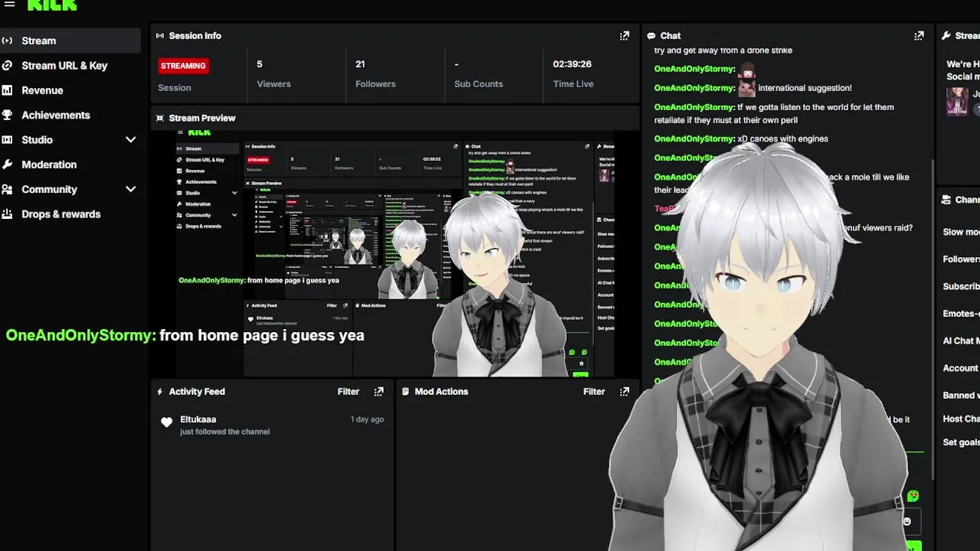This screenshot has height=551, width=980.
Task: Click the Channel actions header icon
Action: pos(946,200)
